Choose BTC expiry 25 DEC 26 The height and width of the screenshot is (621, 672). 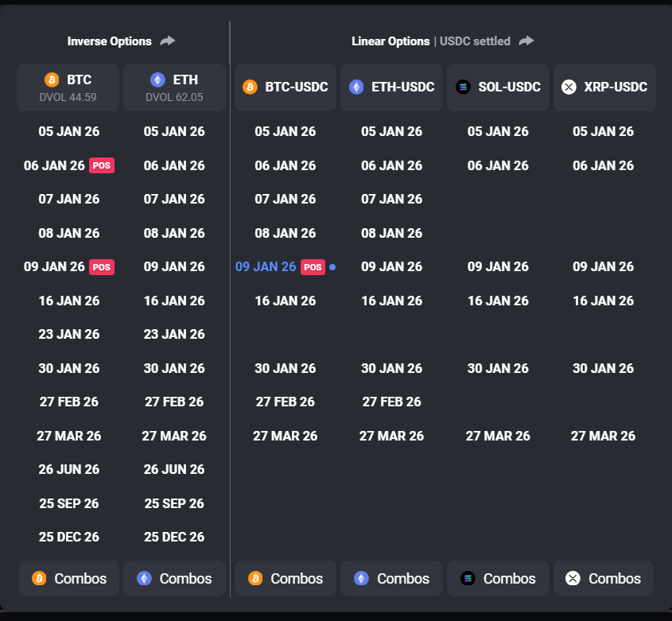[69, 537]
